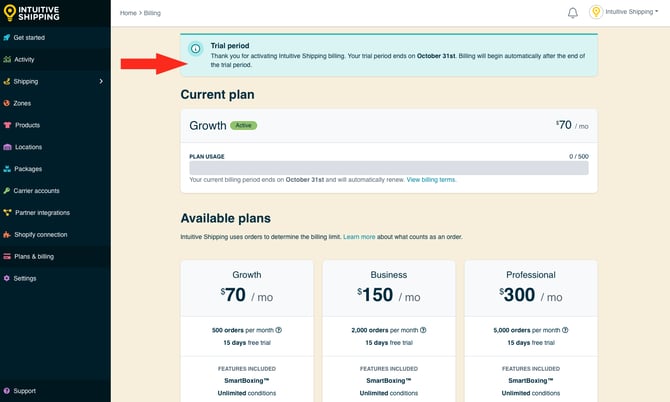The image size is (670, 402).
Task: Click the Learn more link
Action: tap(359, 237)
